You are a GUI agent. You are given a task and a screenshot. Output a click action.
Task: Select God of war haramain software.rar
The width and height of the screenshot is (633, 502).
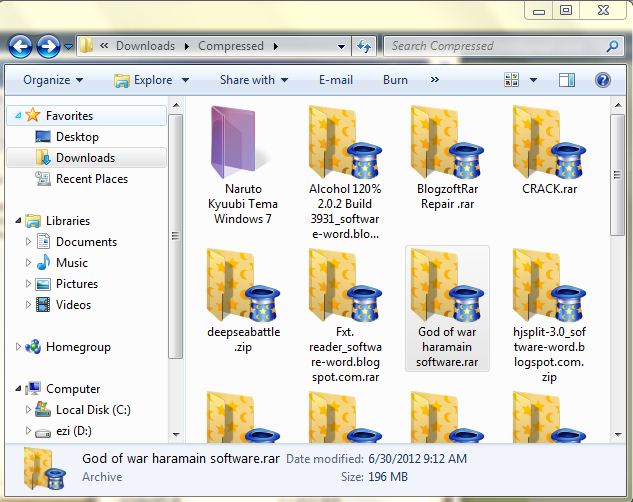pyautogui.click(x=447, y=309)
